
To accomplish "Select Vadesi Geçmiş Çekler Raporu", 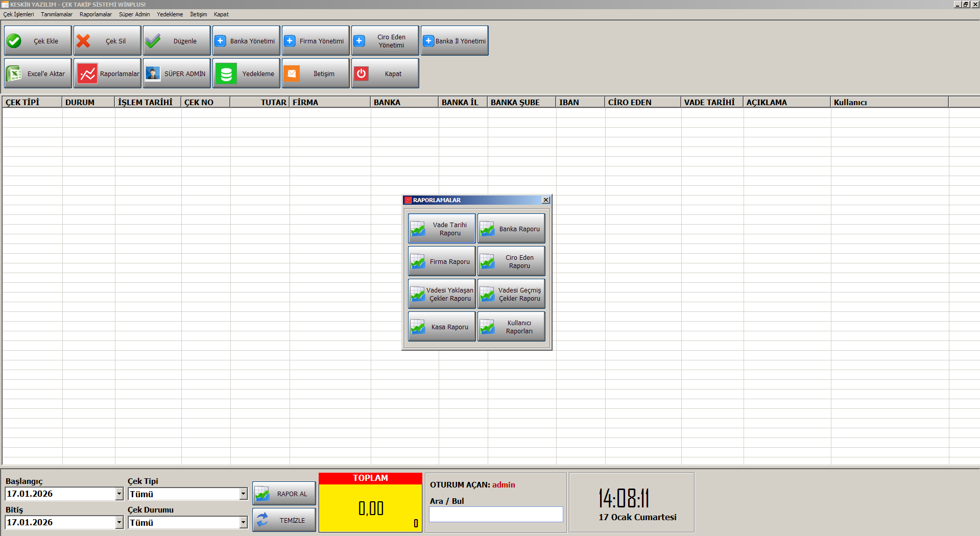I will pos(511,294).
